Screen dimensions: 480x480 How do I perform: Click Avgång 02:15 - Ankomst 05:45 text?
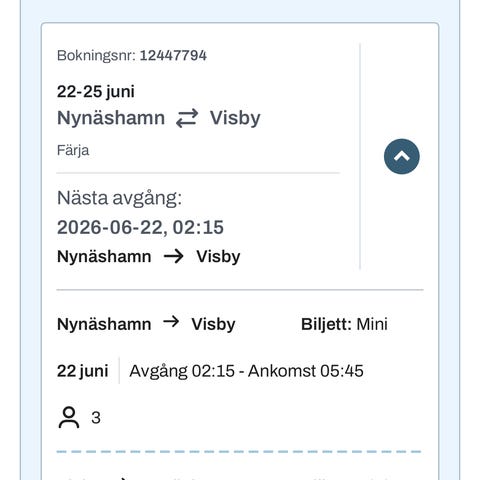tap(246, 371)
